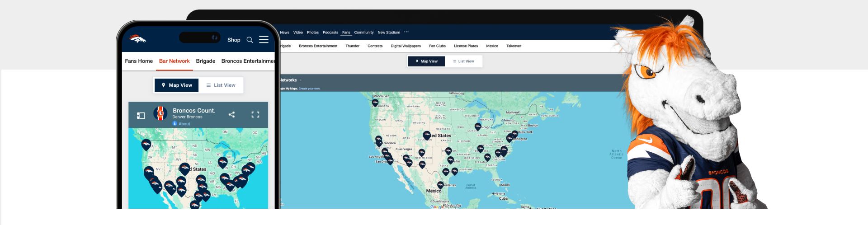This screenshot has height=225, width=868.
Task: Open News in tablet top navigation
Action: pyautogui.click(x=284, y=33)
